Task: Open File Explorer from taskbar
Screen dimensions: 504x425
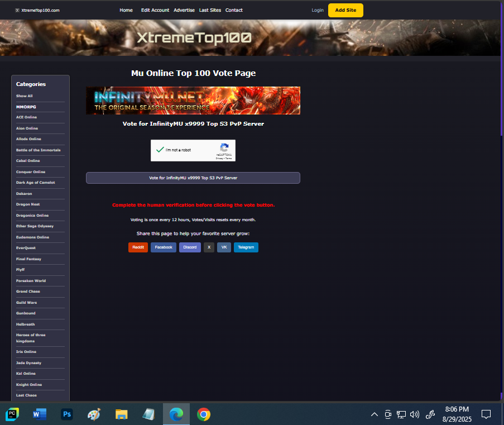Action: (122, 414)
